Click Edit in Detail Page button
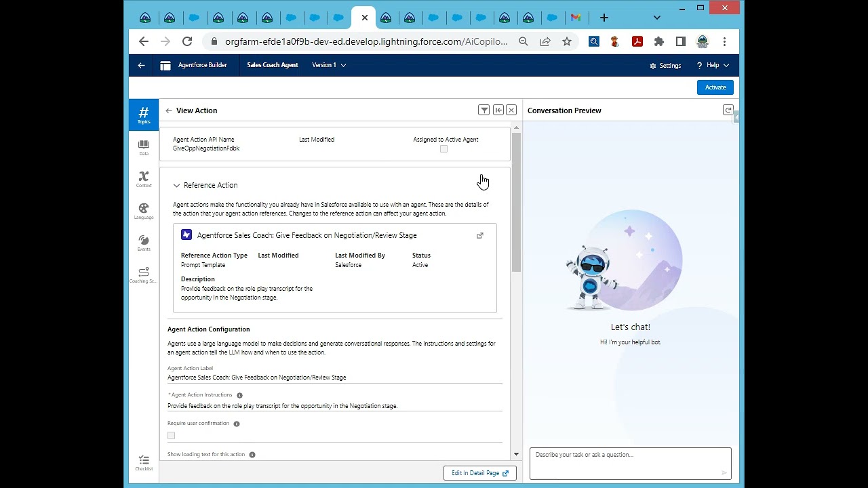Viewport: 868px width, 488px height. tap(480, 473)
